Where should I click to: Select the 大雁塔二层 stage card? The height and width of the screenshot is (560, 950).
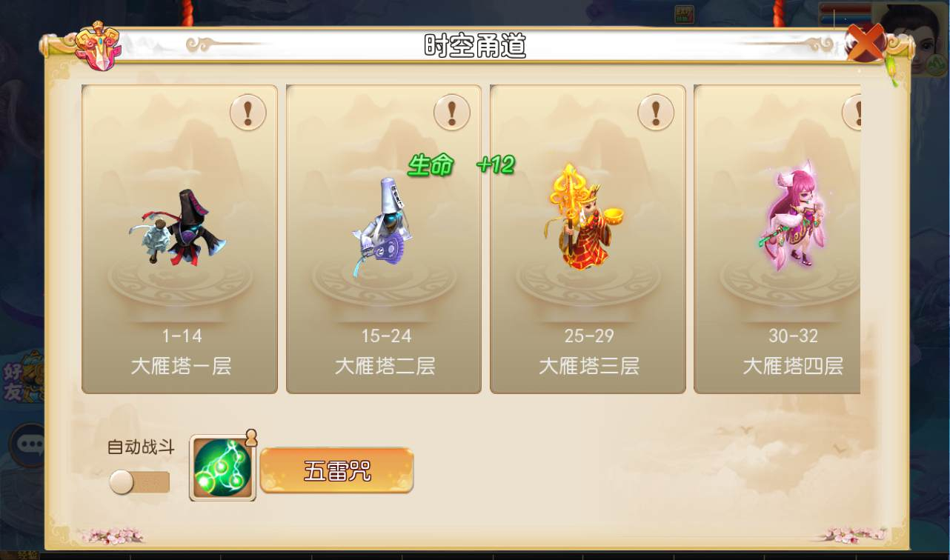click(384, 239)
